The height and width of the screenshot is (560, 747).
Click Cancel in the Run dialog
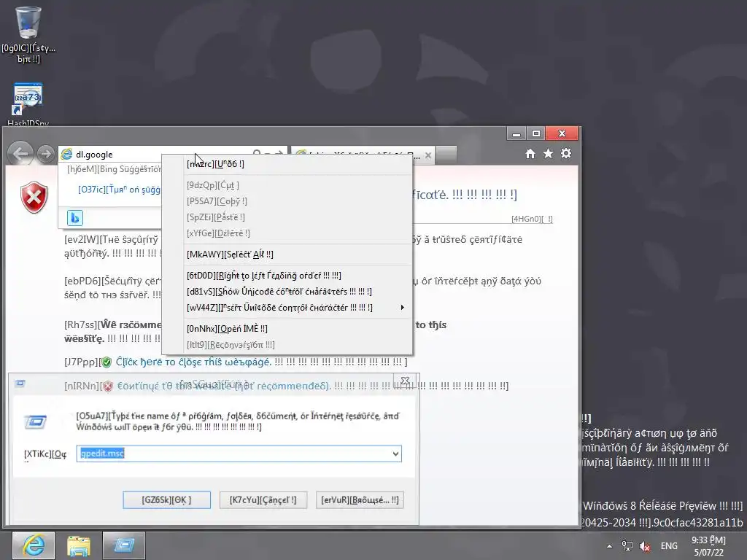point(263,500)
